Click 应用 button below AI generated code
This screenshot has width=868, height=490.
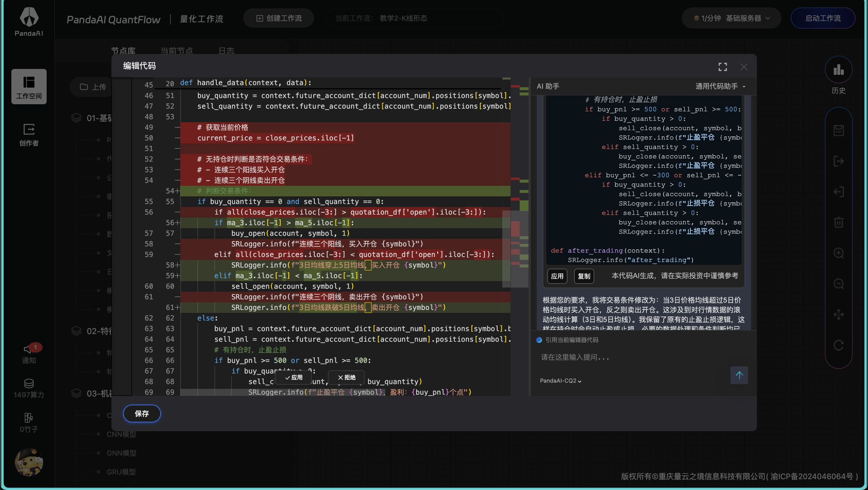[557, 276]
